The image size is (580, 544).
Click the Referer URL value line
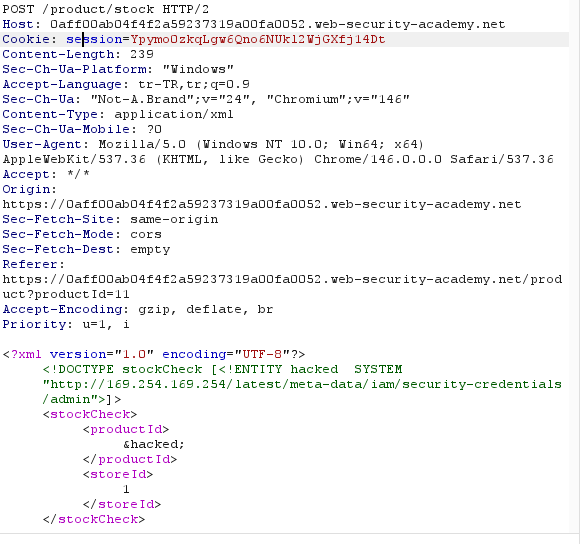(x=282, y=279)
